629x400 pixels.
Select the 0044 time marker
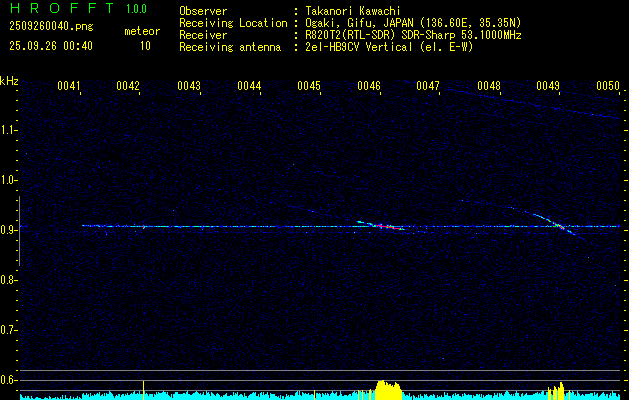249,86
